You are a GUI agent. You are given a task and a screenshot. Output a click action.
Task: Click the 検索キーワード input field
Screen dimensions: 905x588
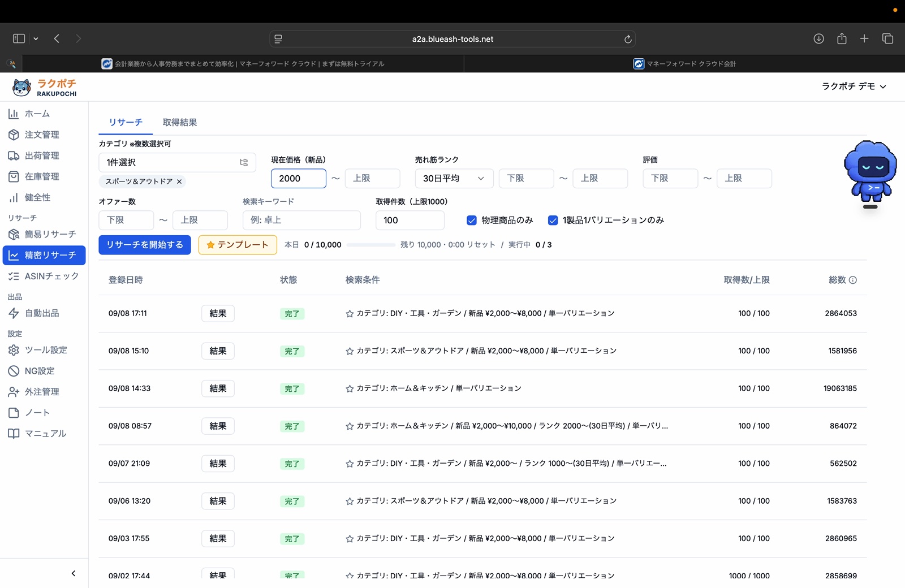301,220
